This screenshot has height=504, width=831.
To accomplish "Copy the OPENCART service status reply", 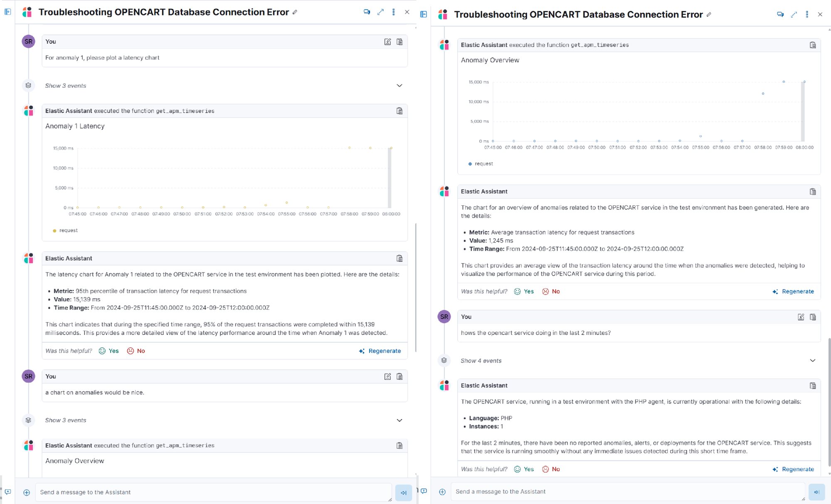I will [x=813, y=386].
